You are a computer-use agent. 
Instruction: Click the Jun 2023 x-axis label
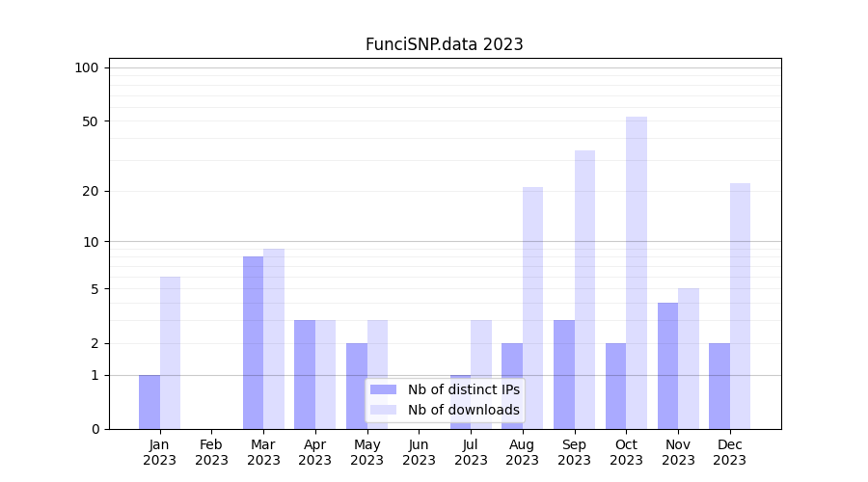(x=419, y=452)
